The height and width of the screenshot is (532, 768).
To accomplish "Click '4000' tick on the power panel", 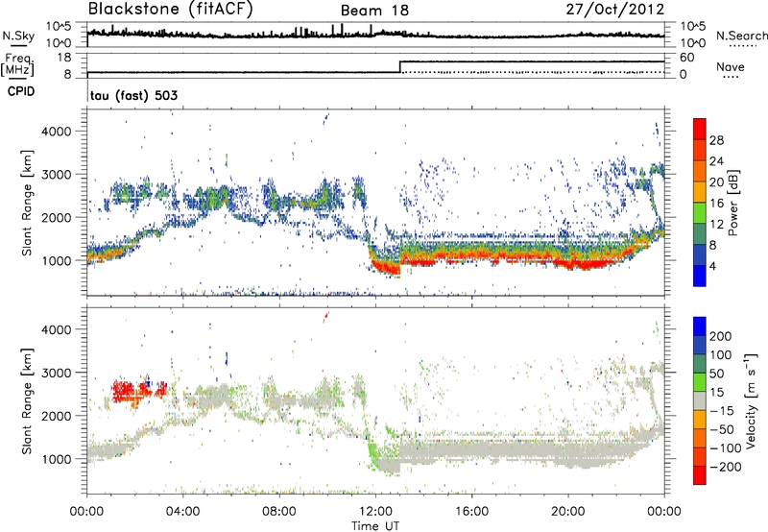I will (56, 132).
